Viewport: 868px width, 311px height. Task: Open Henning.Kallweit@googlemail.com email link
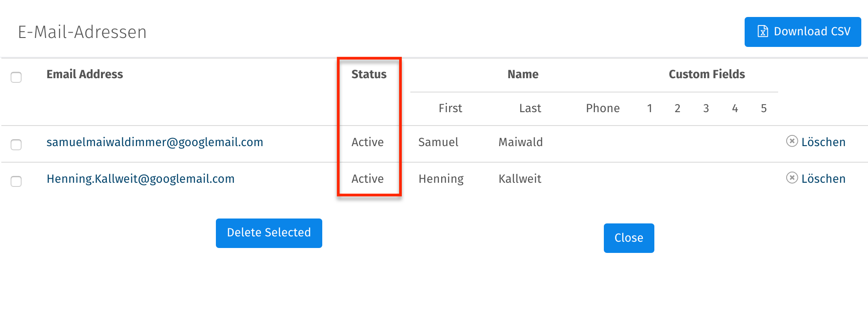pyautogui.click(x=140, y=179)
